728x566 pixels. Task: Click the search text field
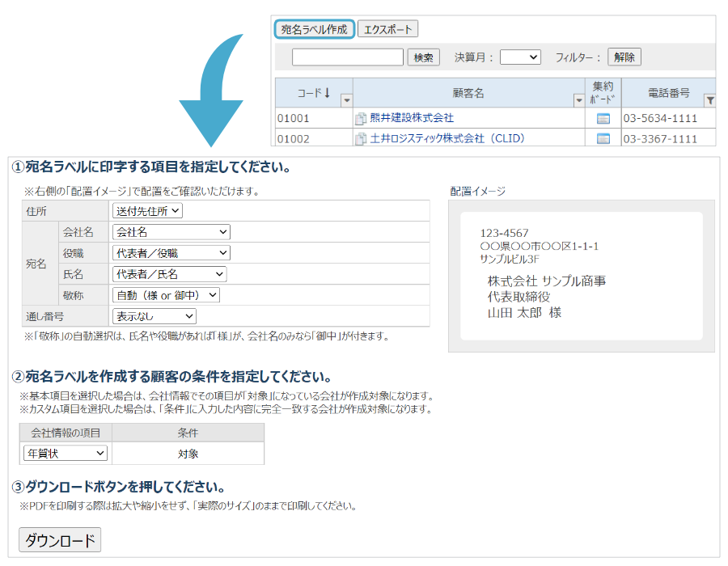click(x=347, y=57)
